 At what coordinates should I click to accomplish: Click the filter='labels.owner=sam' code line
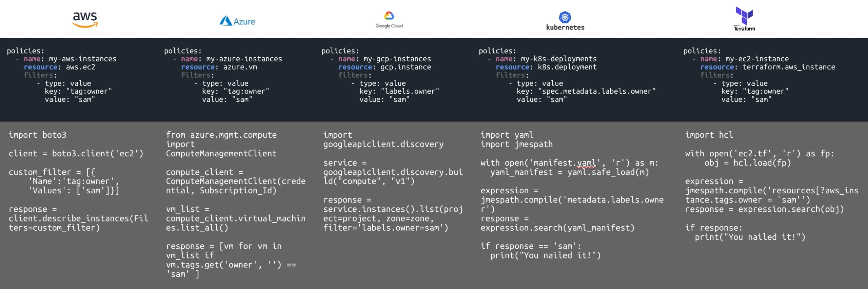click(x=386, y=228)
